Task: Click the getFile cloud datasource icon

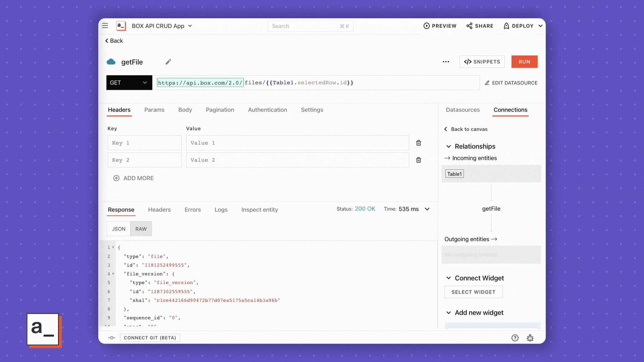Action: point(111,62)
